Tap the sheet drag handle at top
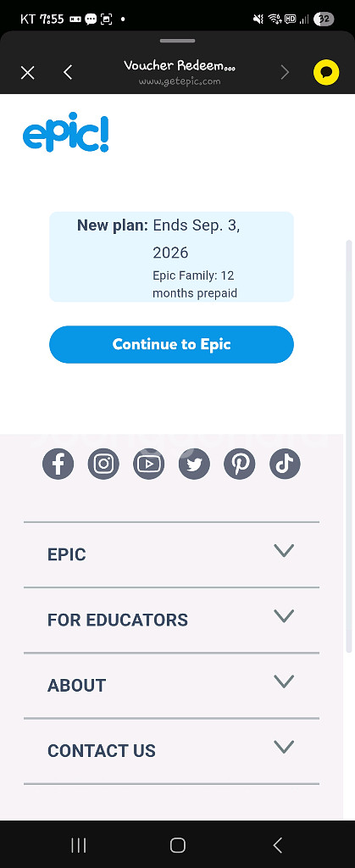355x868 pixels. 178,41
